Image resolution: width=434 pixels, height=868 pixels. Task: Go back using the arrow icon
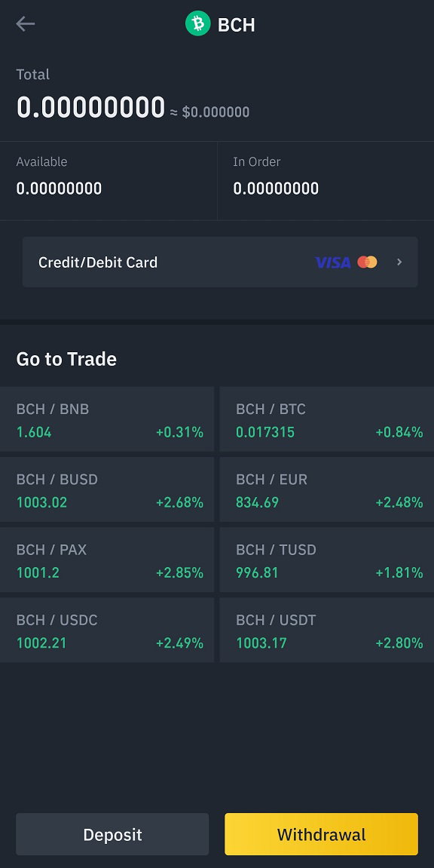(26, 24)
